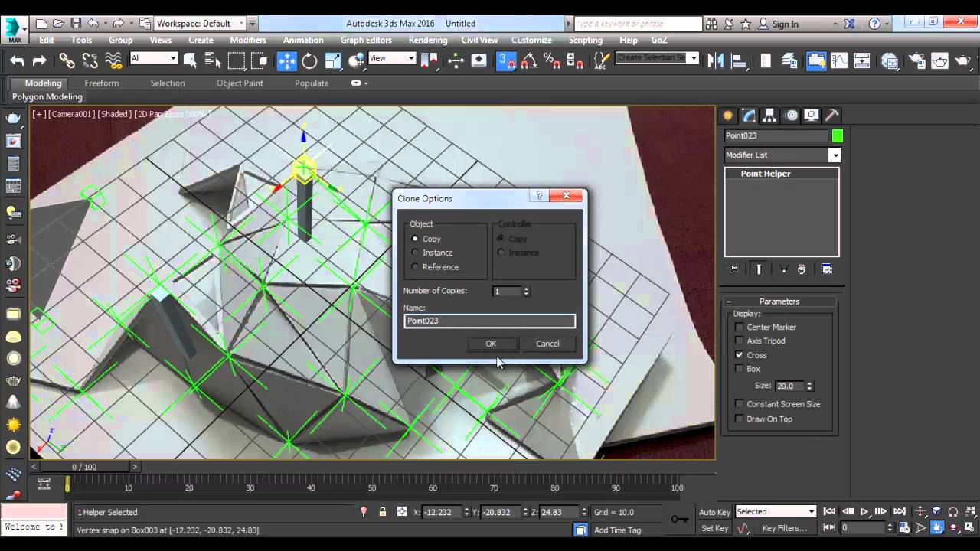Activate the Pan View hand icon
980x551 pixels.
coord(937,528)
